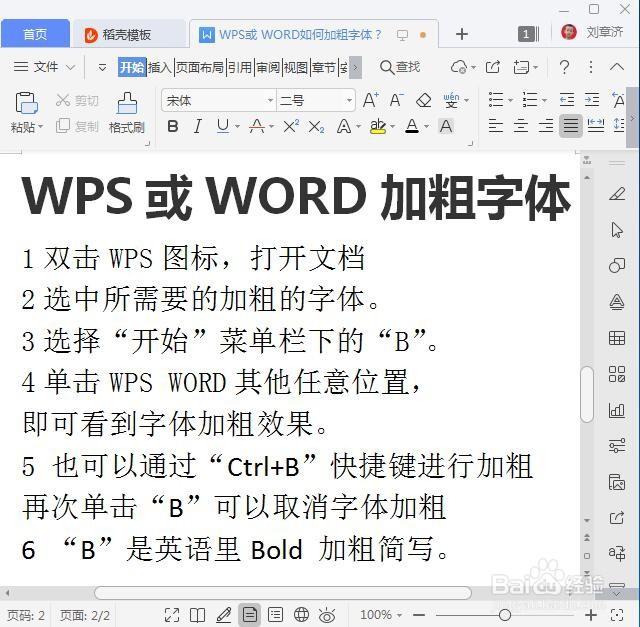
Task: Click the zoom slider handle
Action: point(504,614)
